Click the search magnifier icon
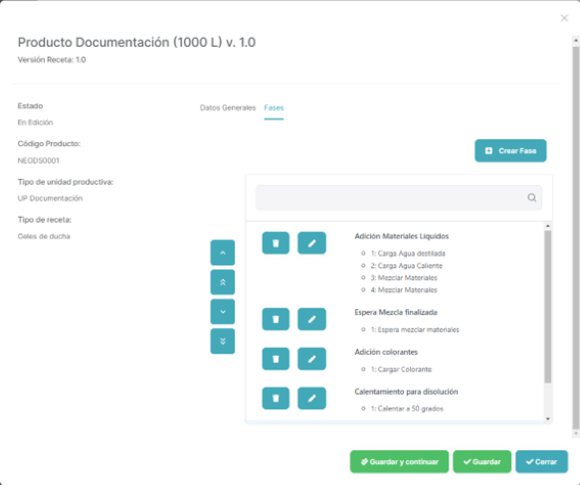This screenshot has width=580, height=485. 532,198
